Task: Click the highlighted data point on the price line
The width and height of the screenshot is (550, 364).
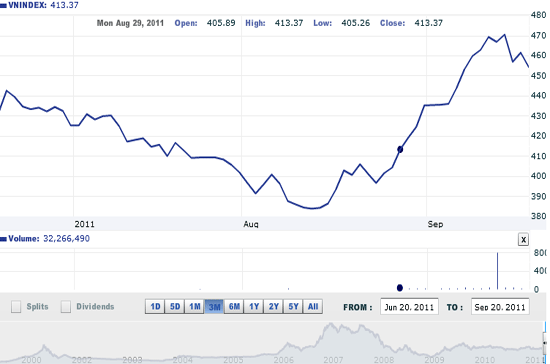Action: coord(400,149)
